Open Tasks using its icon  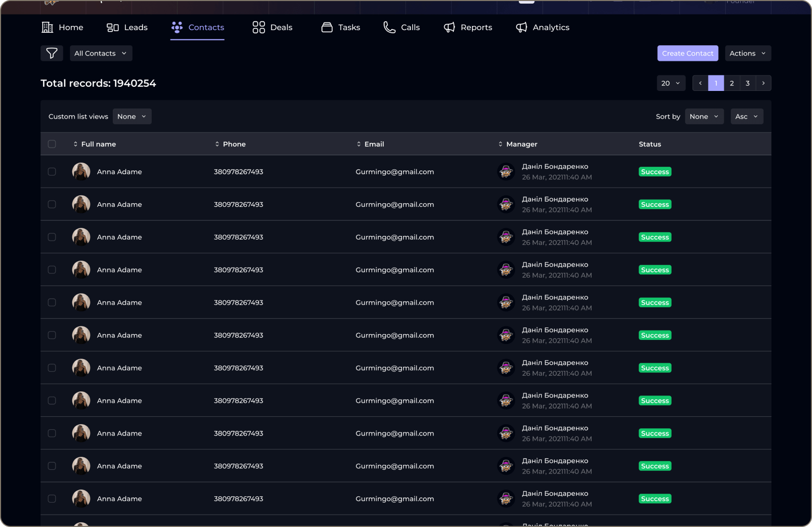coord(326,27)
